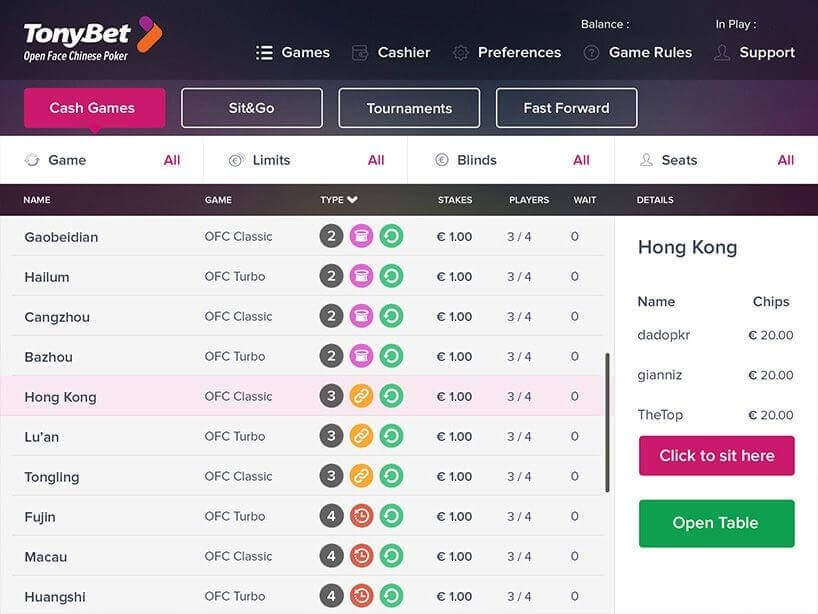Switch to the Tournaments tab
The image size is (818, 614).
(x=409, y=108)
